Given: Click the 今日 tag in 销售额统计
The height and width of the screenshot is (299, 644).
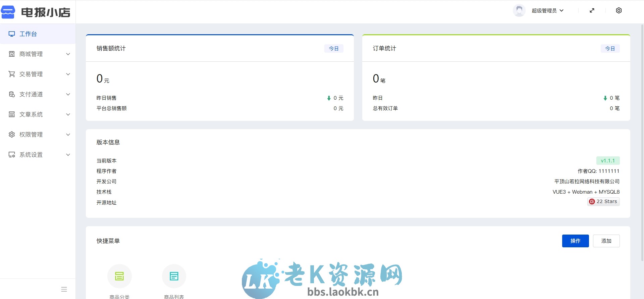Looking at the screenshot, I should click(334, 49).
